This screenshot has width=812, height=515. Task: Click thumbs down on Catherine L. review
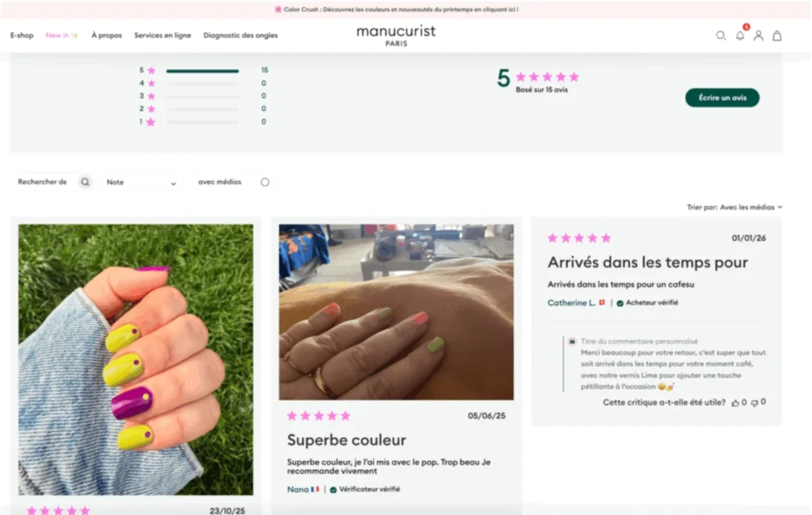tap(755, 402)
